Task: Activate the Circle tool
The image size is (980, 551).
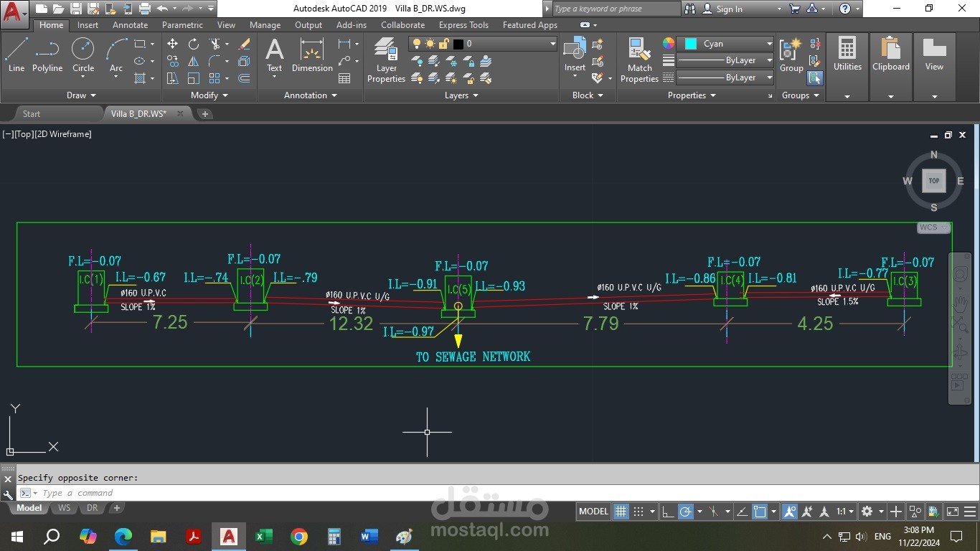Action: (x=83, y=55)
